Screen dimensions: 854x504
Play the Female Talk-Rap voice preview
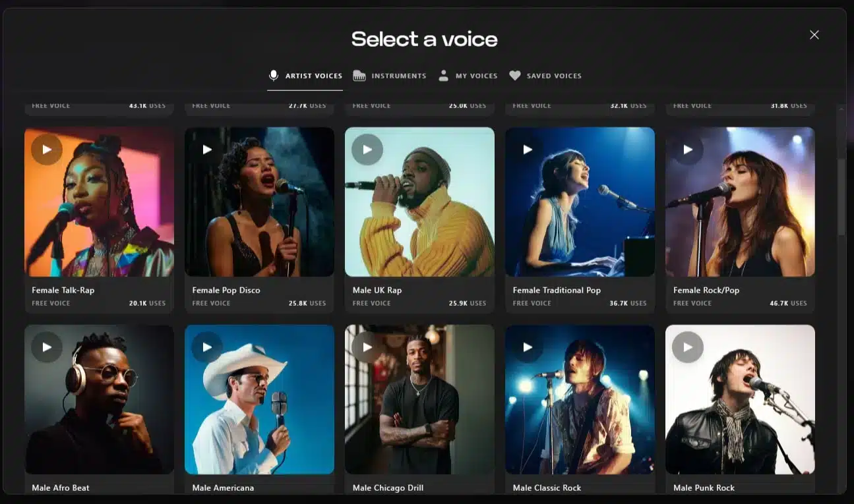tap(47, 150)
